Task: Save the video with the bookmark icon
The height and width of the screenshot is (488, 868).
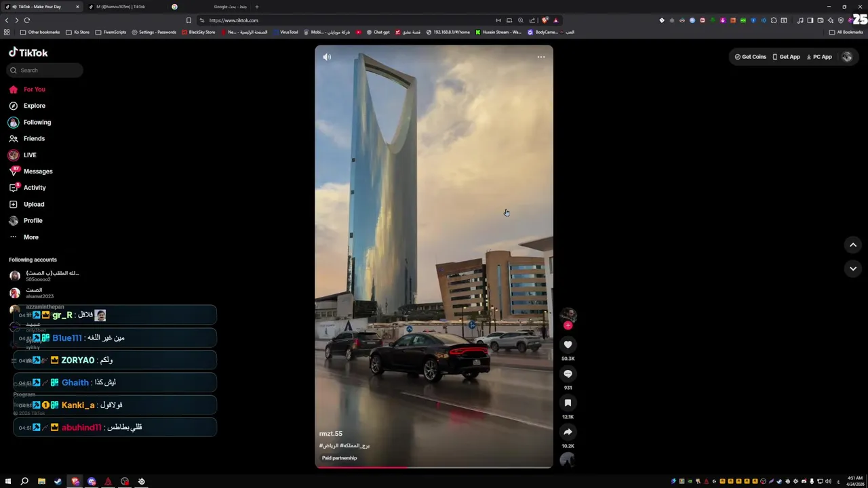Action: [568, 403]
